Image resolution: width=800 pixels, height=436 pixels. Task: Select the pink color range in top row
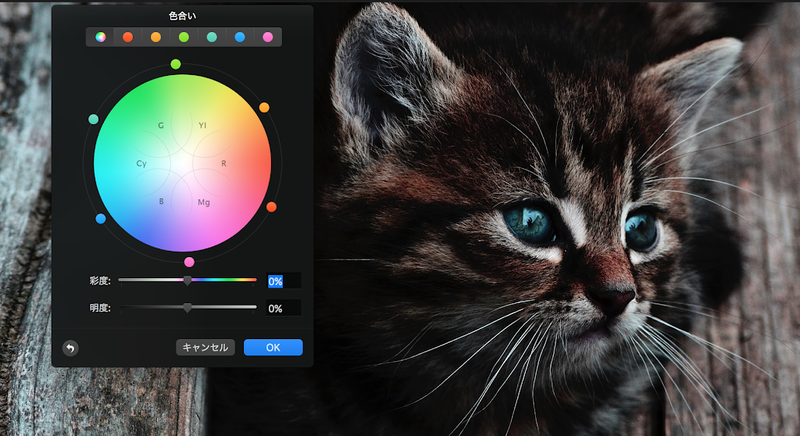point(267,37)
